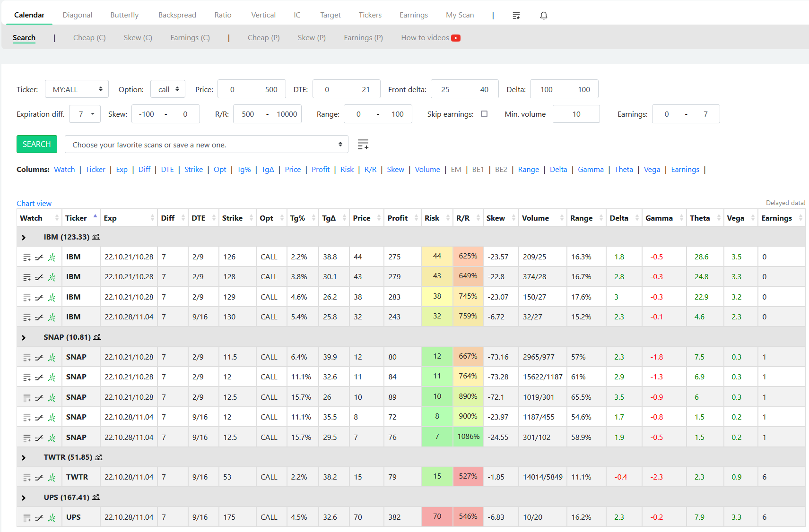Open the Option call dropdown
Image resolution: width=809 pixels, height=532 pixels.
168,89
